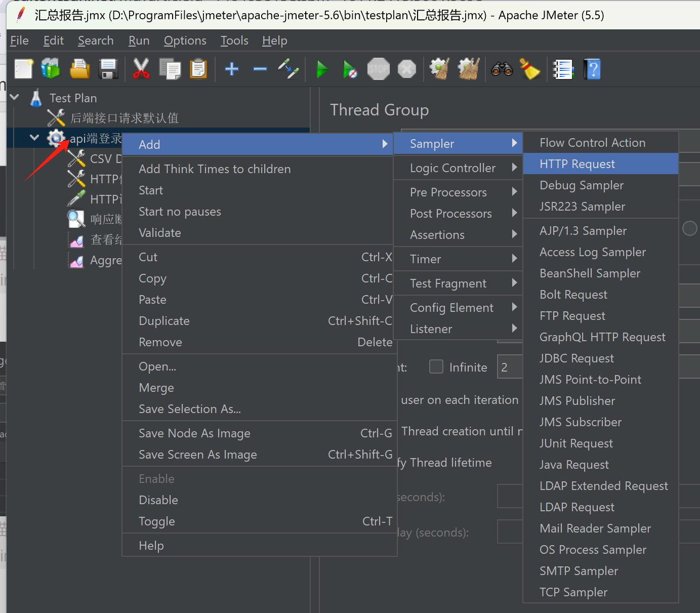
Task: Choose JDBC Request sampler
Action: [x=601, y=358]
